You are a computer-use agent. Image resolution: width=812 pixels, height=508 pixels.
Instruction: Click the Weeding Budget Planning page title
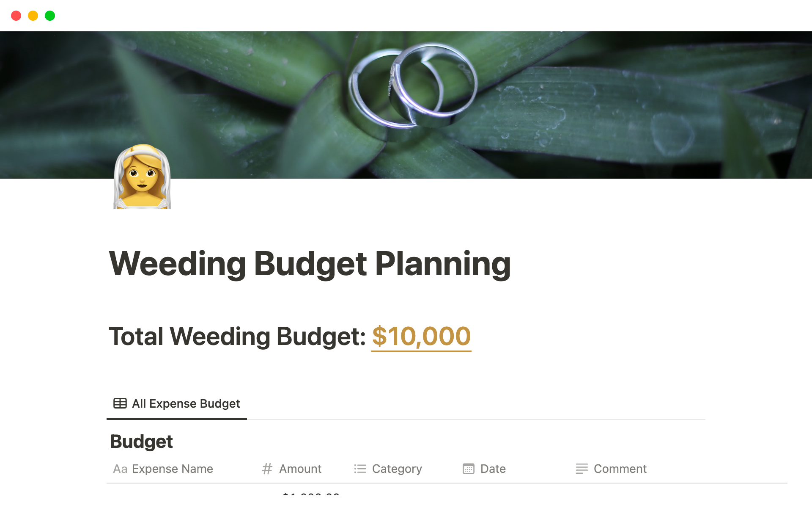coord(310,264)
